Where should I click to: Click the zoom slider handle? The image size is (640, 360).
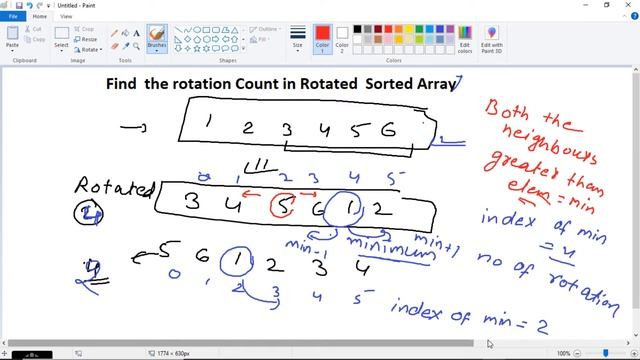coord(606,353)
